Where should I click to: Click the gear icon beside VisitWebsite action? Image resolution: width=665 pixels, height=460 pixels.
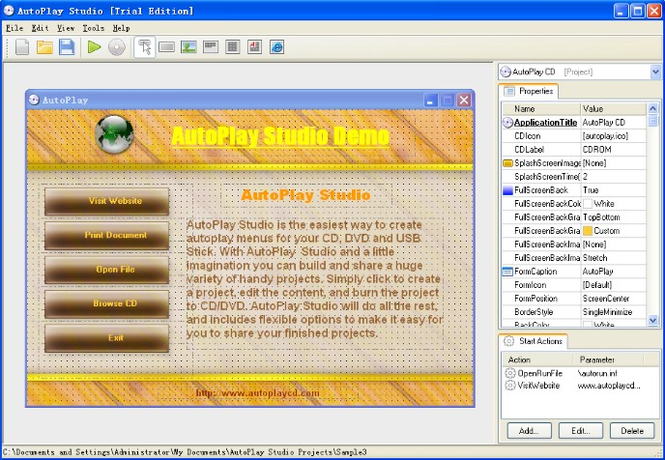tap(510, 385)
